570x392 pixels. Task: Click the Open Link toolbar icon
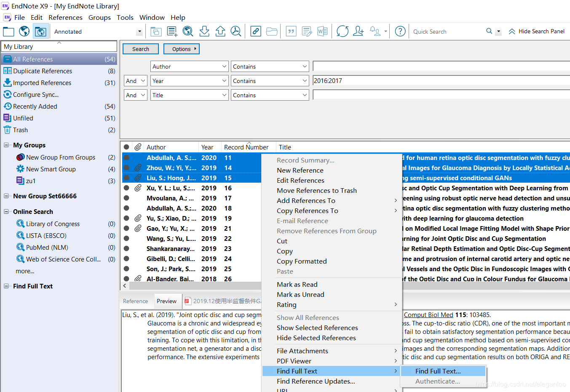click(x=256, y=31)
